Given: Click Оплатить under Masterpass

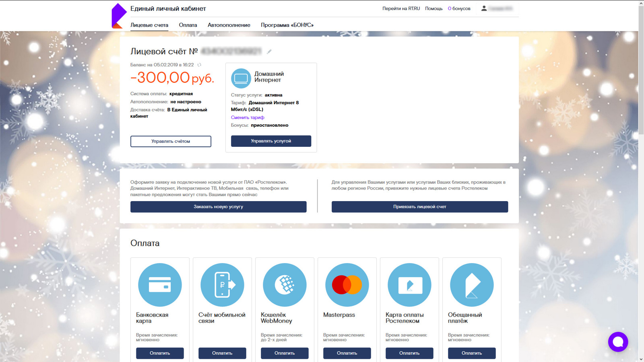Looking at the screenshot, I should [x=347, y=353].
